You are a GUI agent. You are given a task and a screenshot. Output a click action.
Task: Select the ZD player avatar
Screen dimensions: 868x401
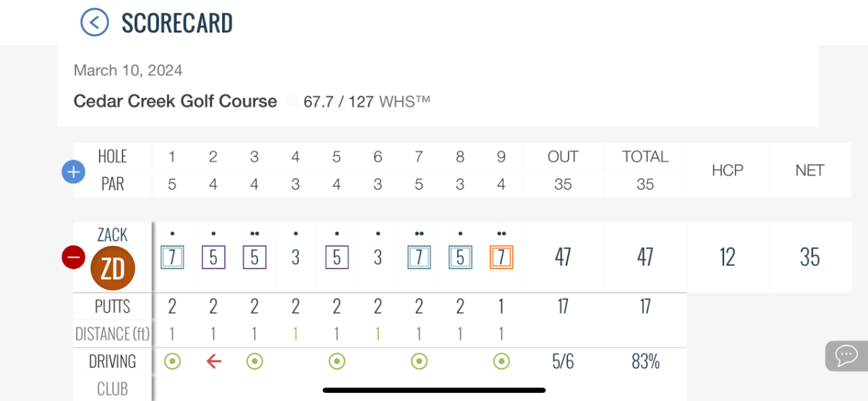pyautogui.click(x=113, y=269)
